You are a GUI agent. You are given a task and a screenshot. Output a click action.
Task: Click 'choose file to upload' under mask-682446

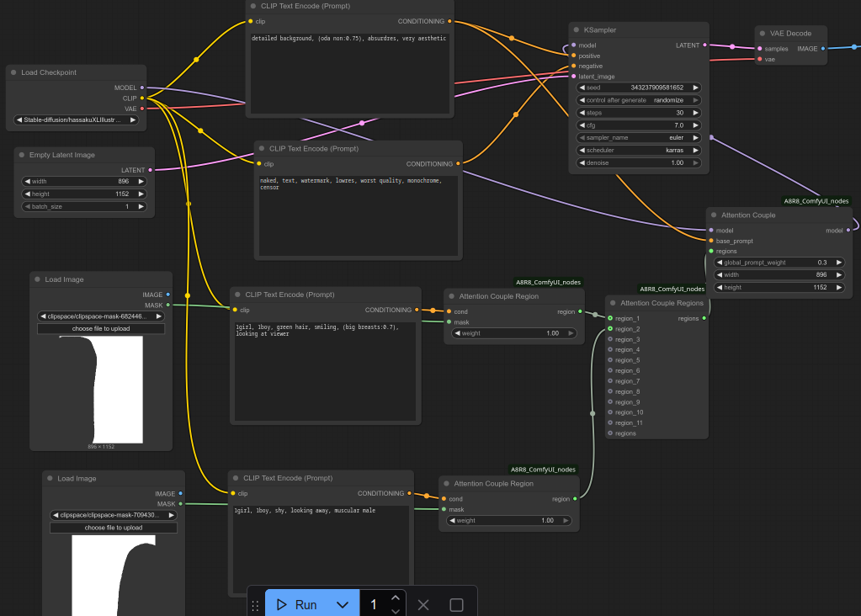[101, 328]
